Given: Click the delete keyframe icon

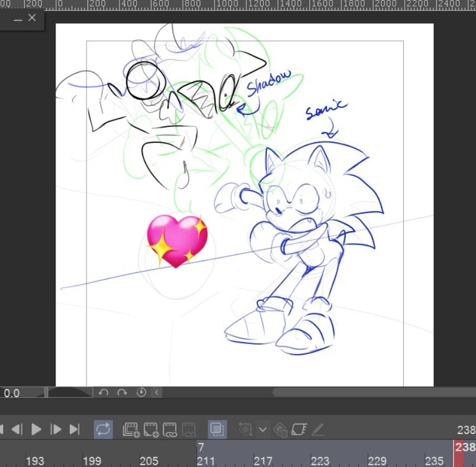Looking at the screenshot, I should pyautogui.click(x=280, y=430).
